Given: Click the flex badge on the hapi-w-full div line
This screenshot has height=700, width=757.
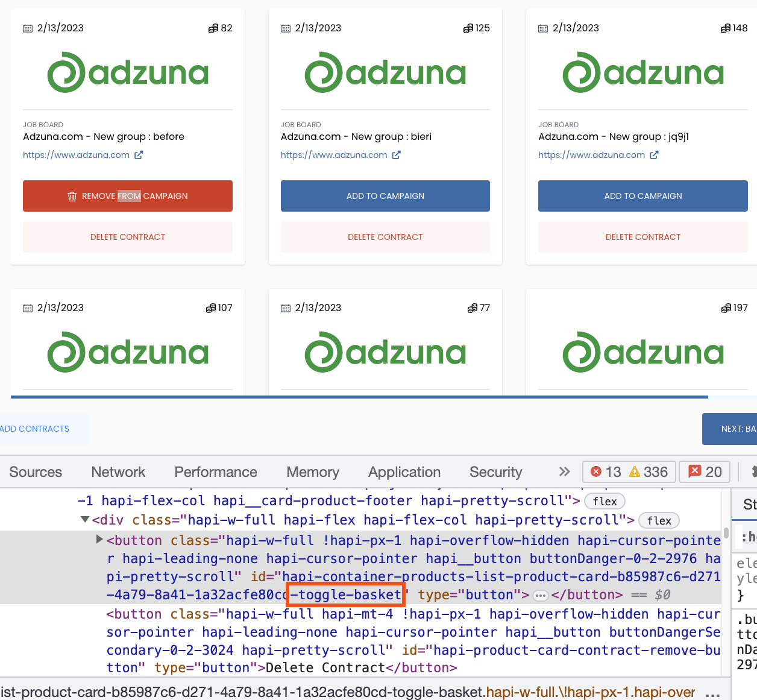Looking at the screenshot, I should (x=659, y=521).
